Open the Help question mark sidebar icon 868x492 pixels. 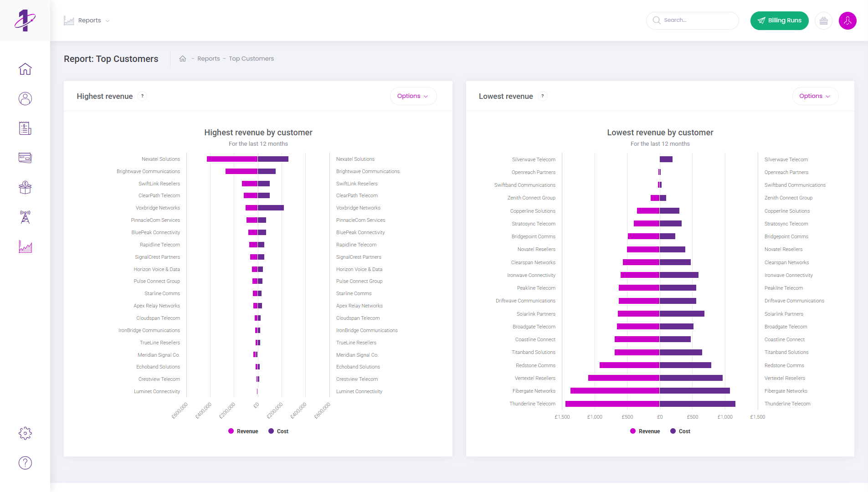(x=25, y=463)
